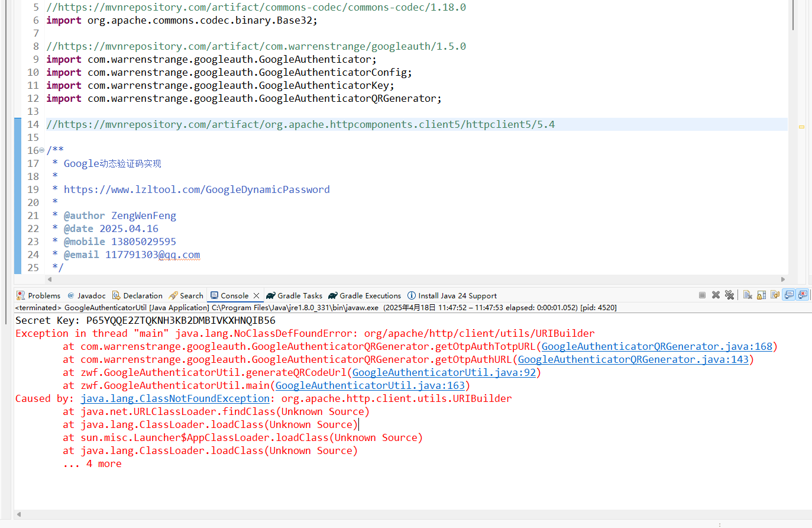
Task: Click line number 14 in the gutter
Action: tap(33, 124)
